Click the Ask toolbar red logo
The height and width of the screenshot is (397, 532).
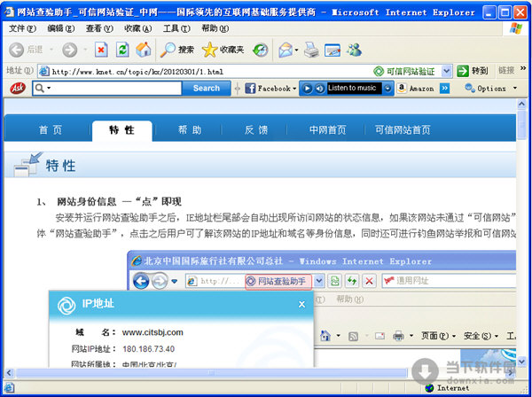coord(18,88)
